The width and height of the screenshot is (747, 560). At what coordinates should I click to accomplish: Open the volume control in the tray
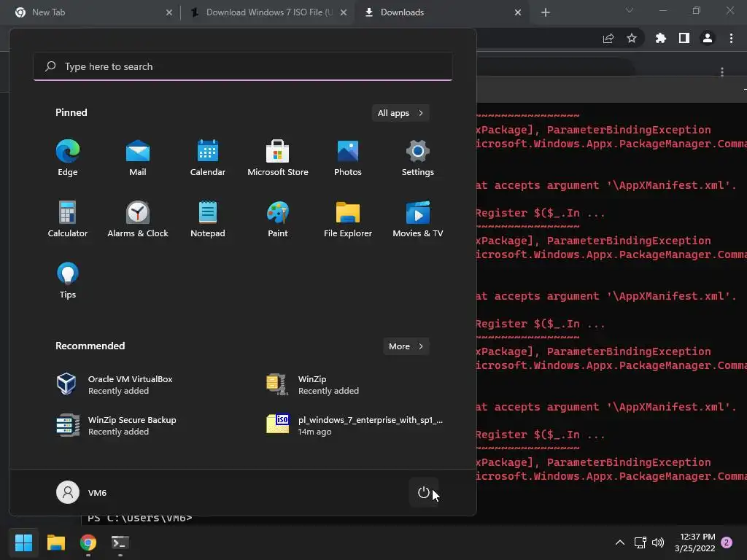tap(658, 542)
